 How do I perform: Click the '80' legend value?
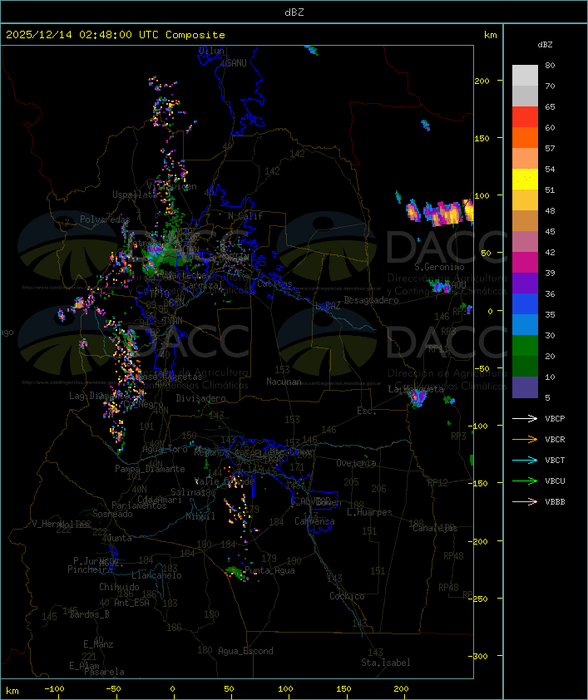coord(550,65)
